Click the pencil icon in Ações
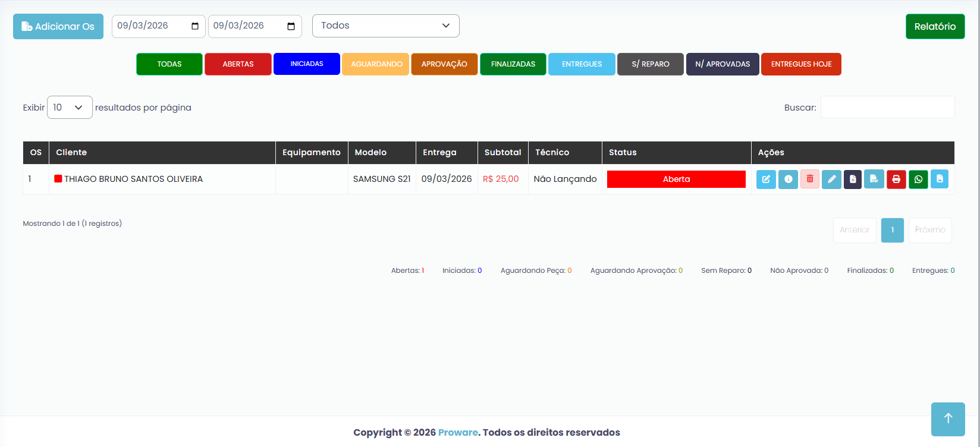This screenshot has width=980, height=447. point(831,180)
